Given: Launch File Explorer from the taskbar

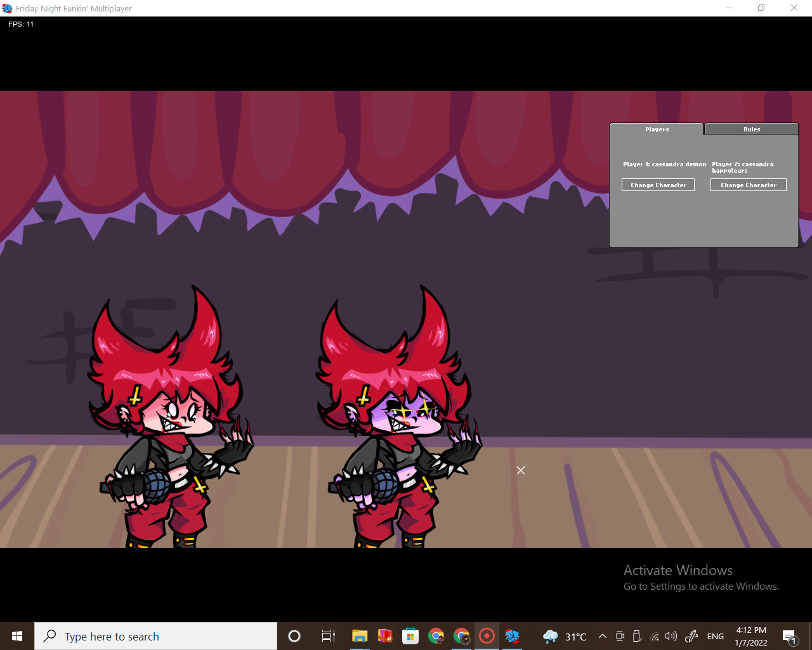Looking at the screenshot, I should [360, 636].
